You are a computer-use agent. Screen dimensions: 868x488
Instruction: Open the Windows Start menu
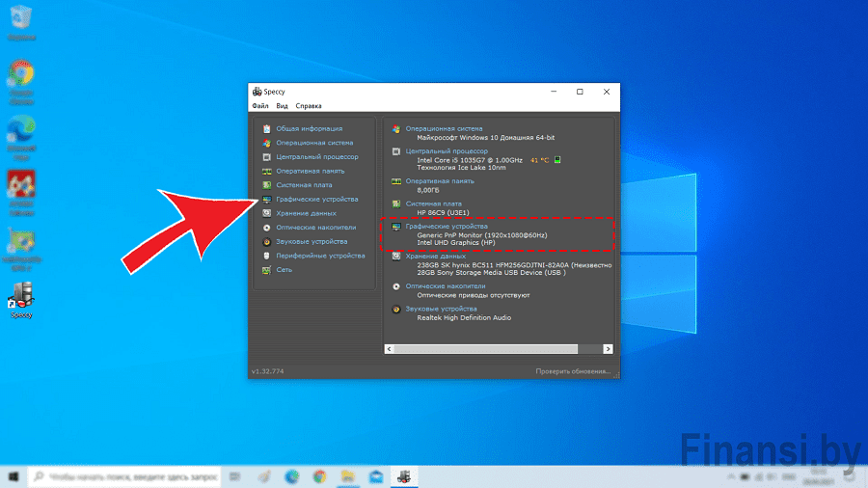14,476
